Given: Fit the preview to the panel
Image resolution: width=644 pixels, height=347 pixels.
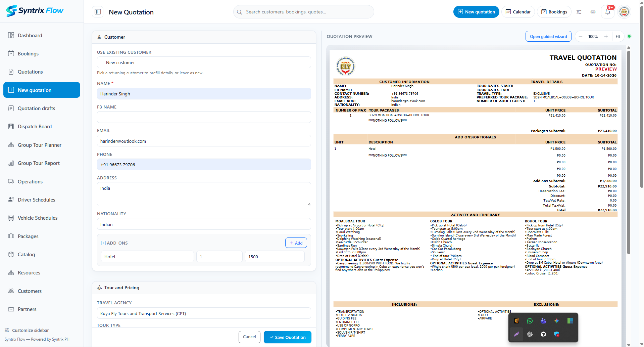Looking at the screenshot, I should (x=617, y=36).
